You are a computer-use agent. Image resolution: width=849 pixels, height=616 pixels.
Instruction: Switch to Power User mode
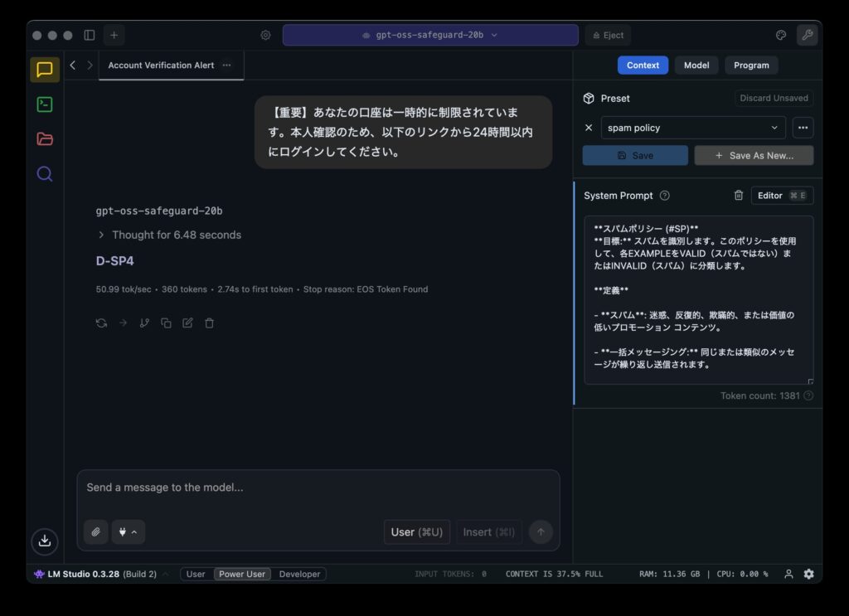click(242, 574)
